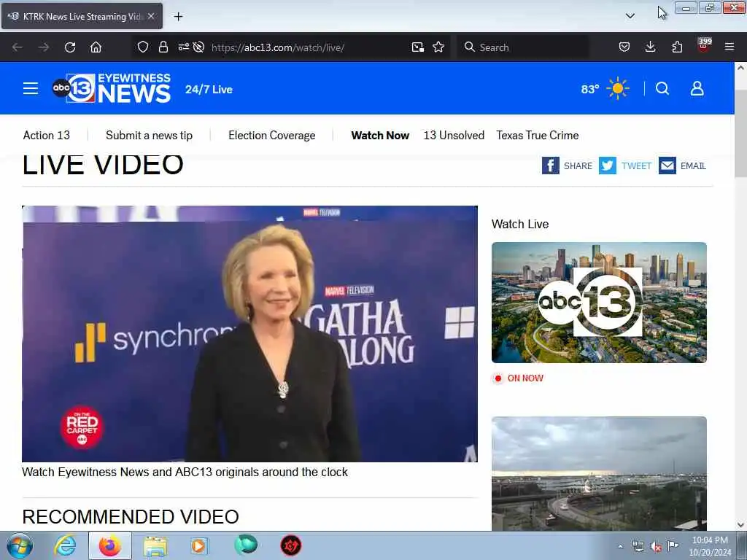Click the EMAIL text link
Screen dimensions: 747x560
click(x=693, y=166)
